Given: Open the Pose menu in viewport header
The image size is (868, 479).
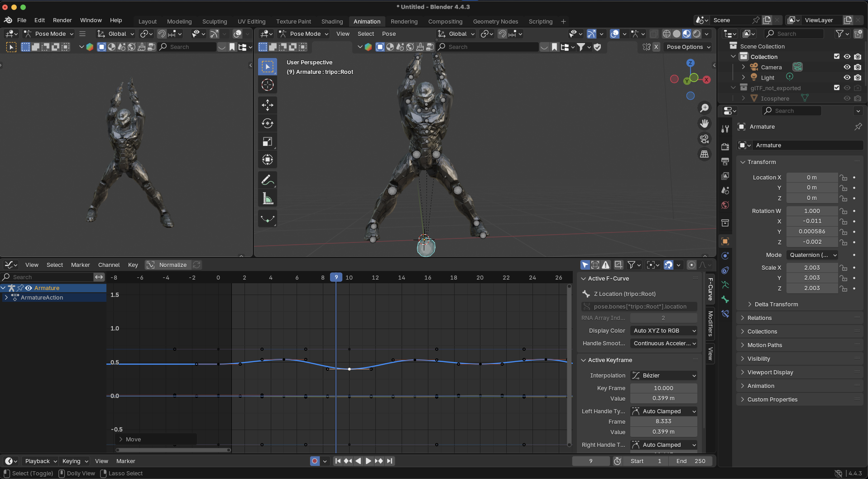Looking at the screenshot, I should point(389,34).
